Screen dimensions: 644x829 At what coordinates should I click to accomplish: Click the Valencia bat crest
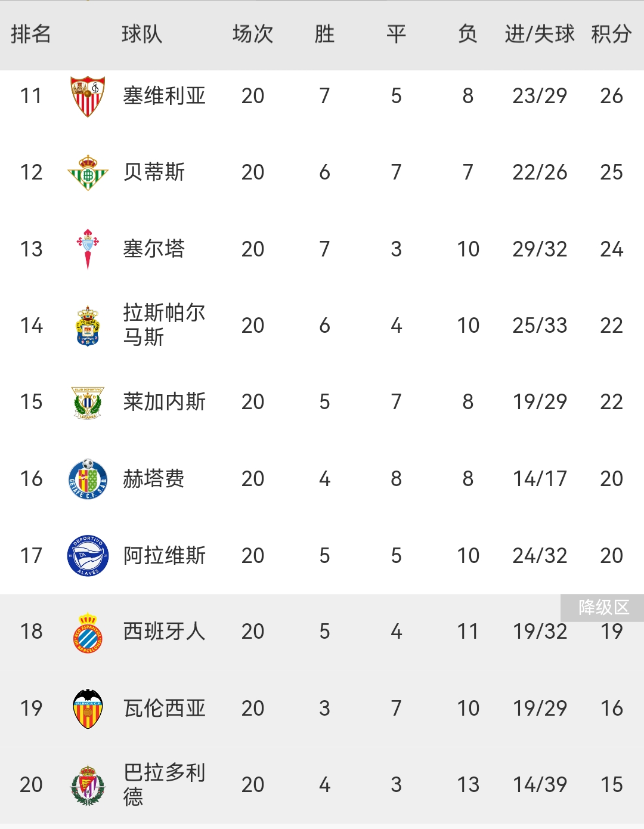tap(88, 708)
